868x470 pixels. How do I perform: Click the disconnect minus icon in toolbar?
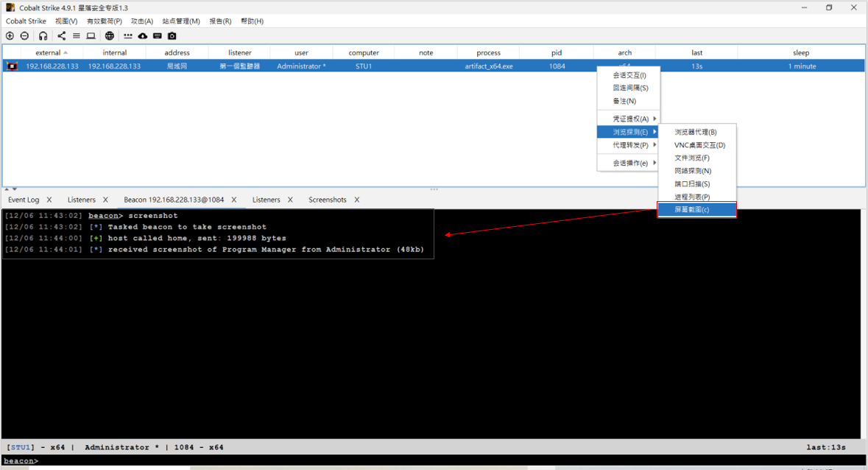point(24,36)
